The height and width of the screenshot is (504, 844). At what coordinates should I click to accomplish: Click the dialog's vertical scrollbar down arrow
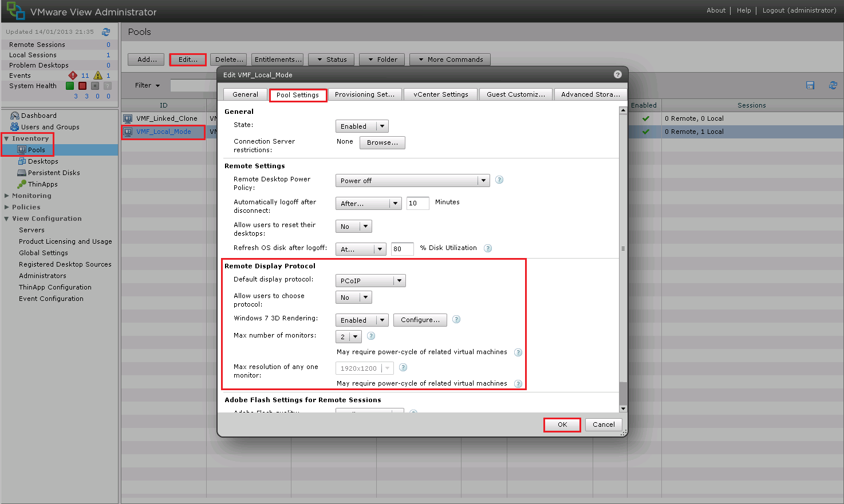(623, 408)
